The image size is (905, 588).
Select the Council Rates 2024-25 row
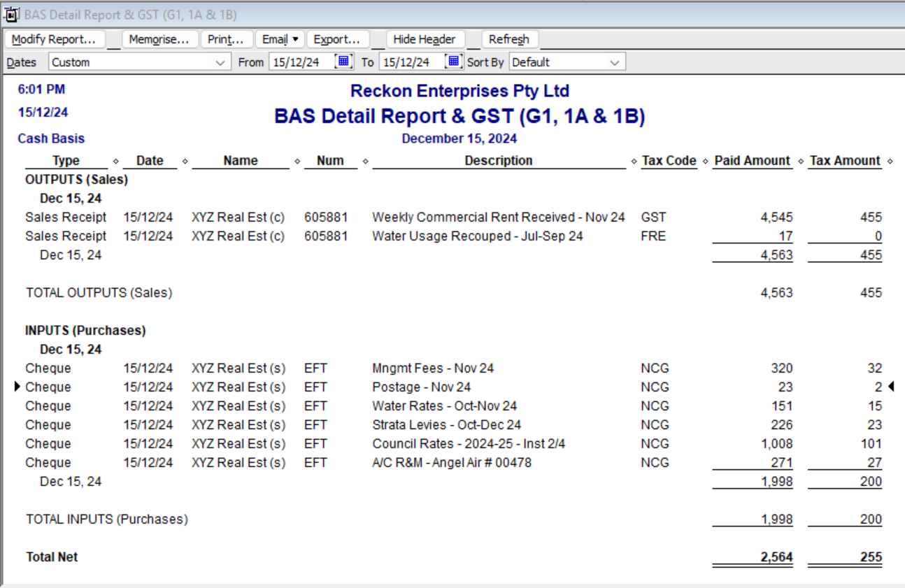pyautogui.click(x=453, y=444)
